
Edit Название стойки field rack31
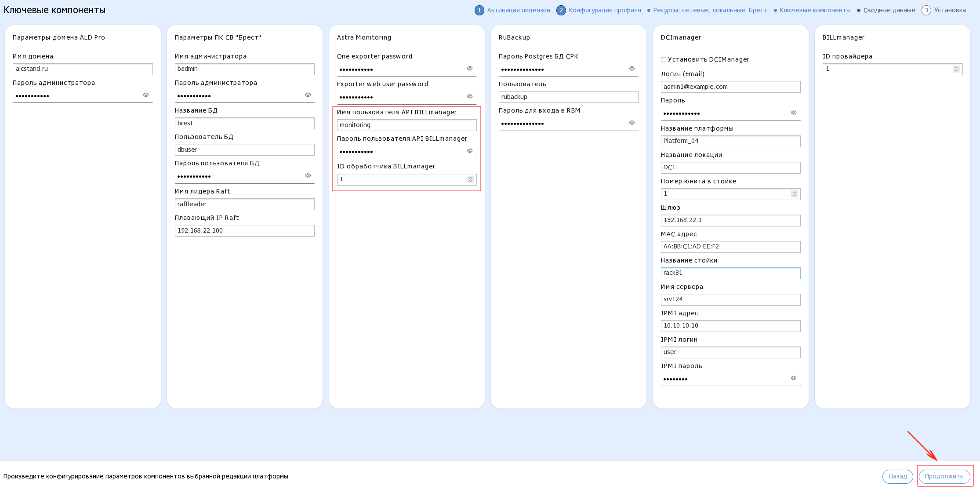click(x=730, y=273)
